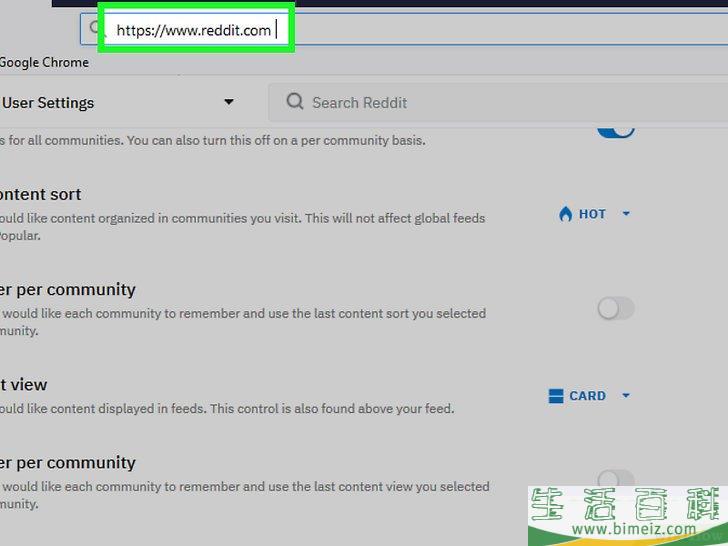Click text 'turn this off on a per community basis'
728x546 pixels.
pyautogui.click(x=313, y=141)
